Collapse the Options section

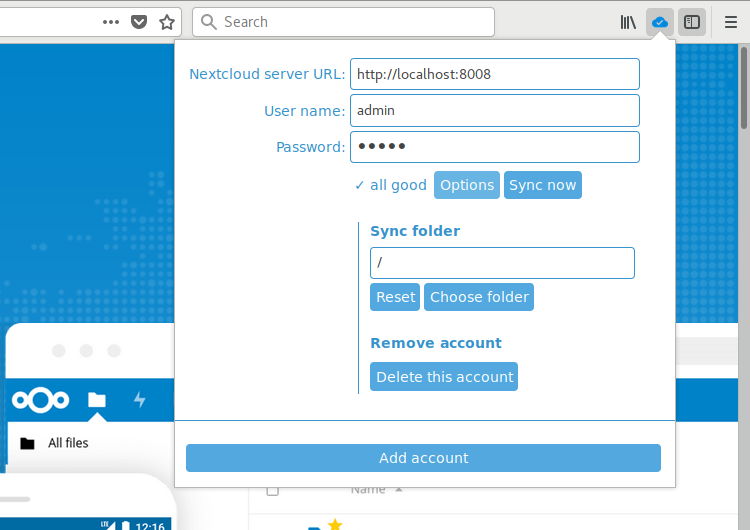tap(467, 185)
